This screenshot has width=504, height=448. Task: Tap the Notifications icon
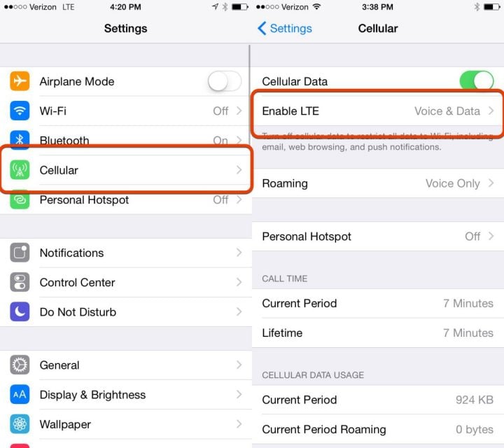click(20, 253)
